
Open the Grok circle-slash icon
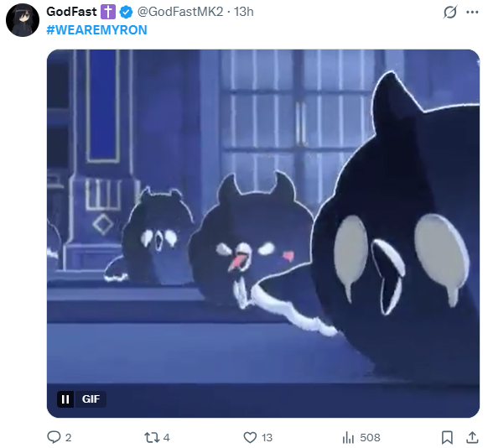point(450,12)
